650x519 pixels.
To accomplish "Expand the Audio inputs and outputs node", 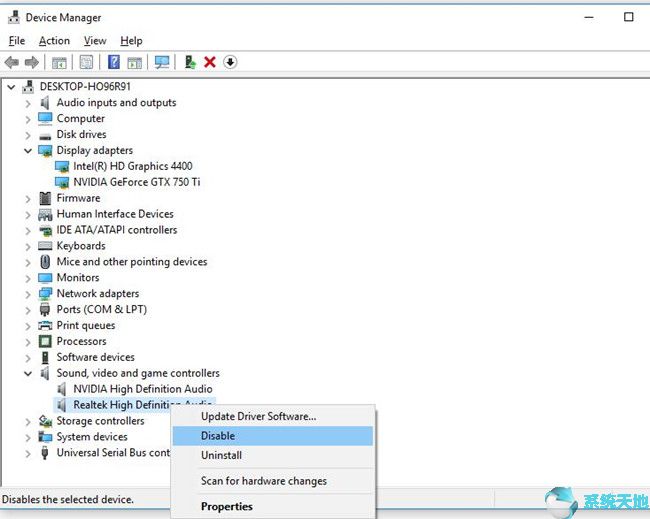I will click(x=27, y=103).
